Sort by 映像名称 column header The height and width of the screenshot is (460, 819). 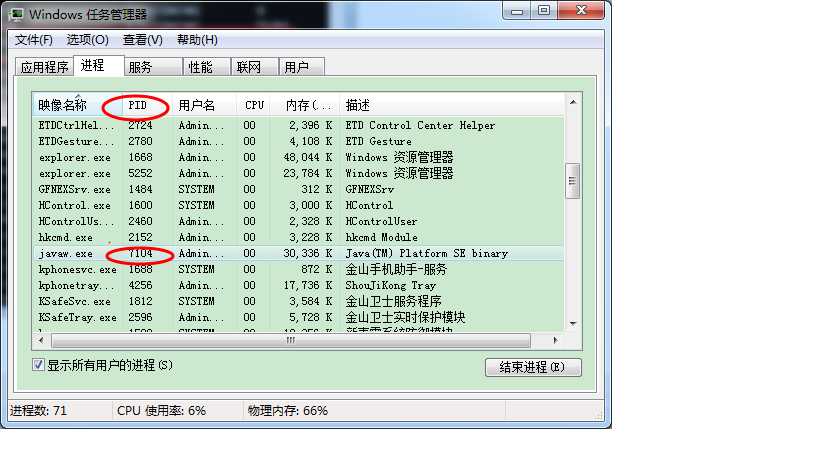click(77, 105)
